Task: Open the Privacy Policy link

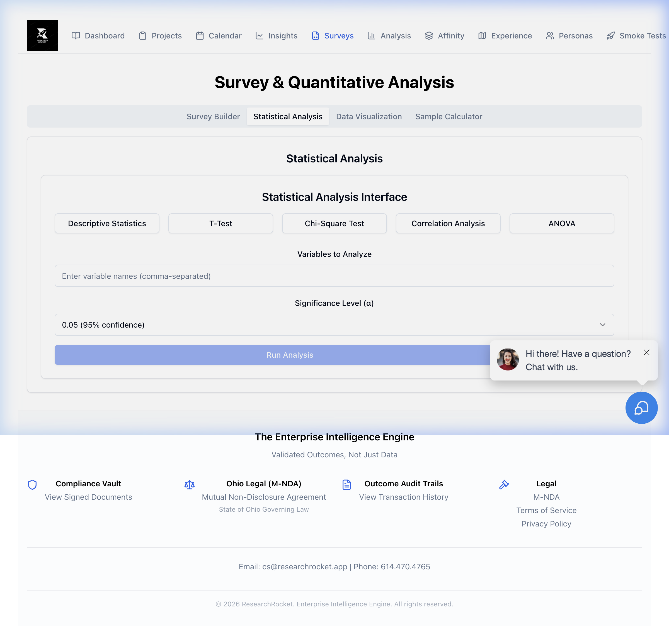Action: (546, 524)
